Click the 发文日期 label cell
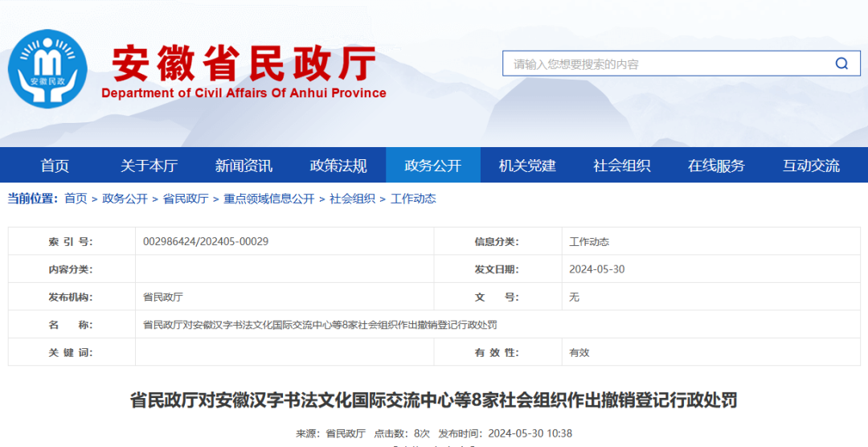This screenshot has height=447, width=868. click(x=497, y=269)
